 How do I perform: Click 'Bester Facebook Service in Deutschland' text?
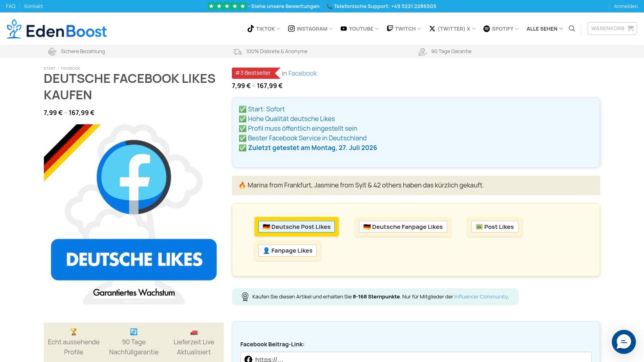pos(307,138)
